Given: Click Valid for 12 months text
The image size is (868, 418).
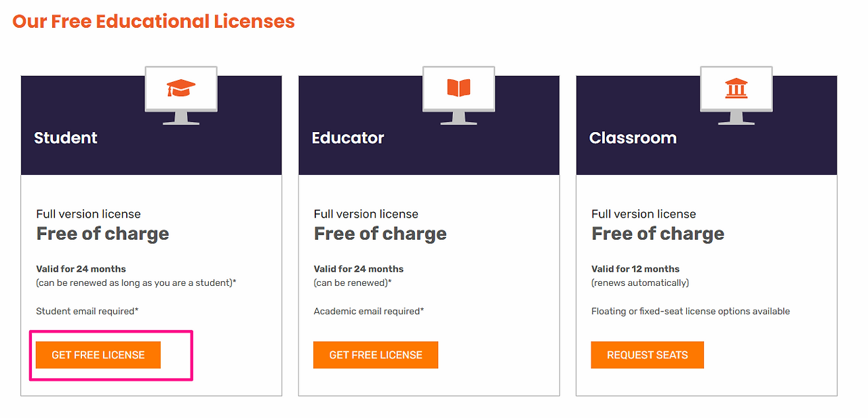Looking at the screenshot, I should click(x=635, y=269).
